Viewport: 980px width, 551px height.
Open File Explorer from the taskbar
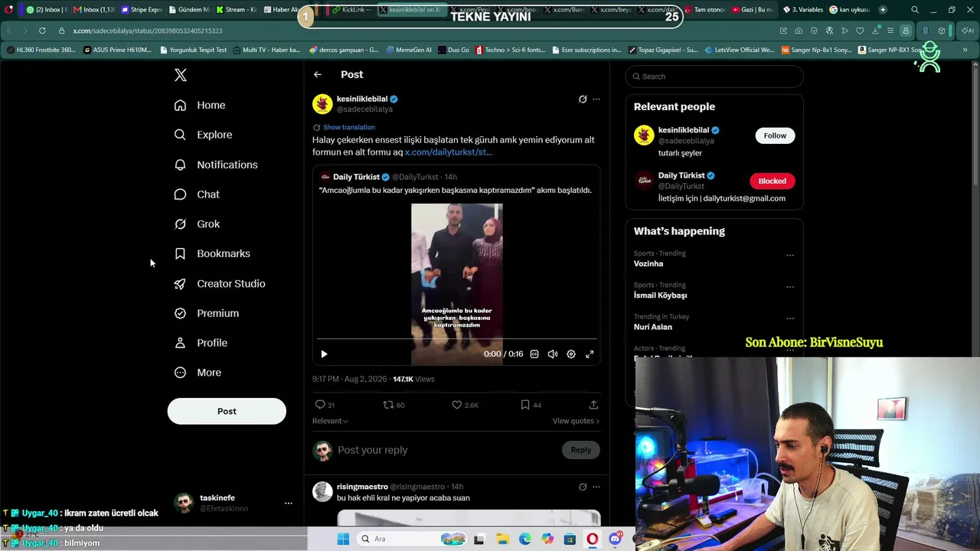[x=502, y=539]
